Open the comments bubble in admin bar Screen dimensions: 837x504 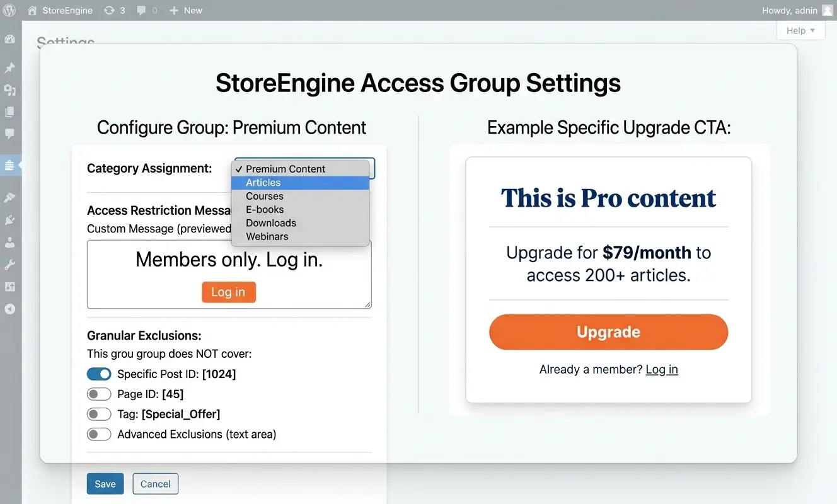(147, 10)
